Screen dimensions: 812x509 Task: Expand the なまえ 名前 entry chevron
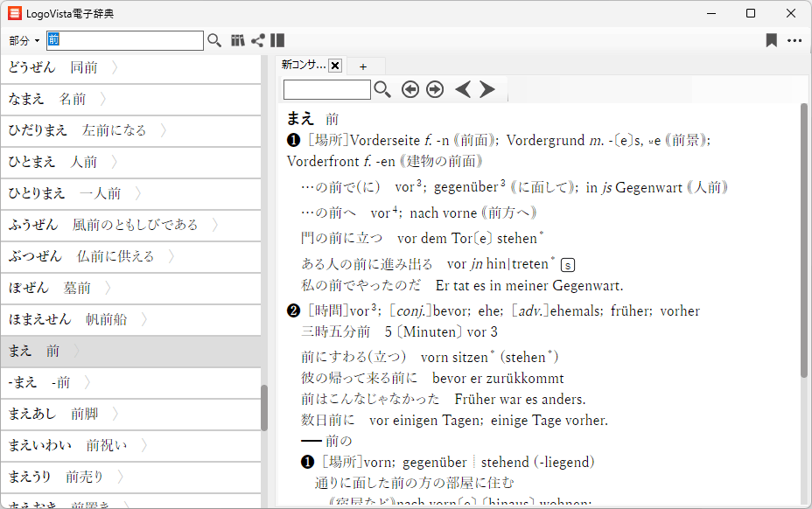pos(103,99)
